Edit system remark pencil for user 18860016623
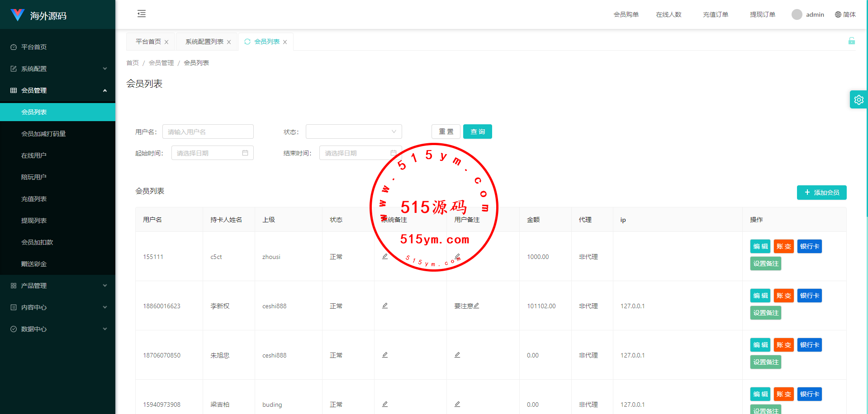 [385, 306]
